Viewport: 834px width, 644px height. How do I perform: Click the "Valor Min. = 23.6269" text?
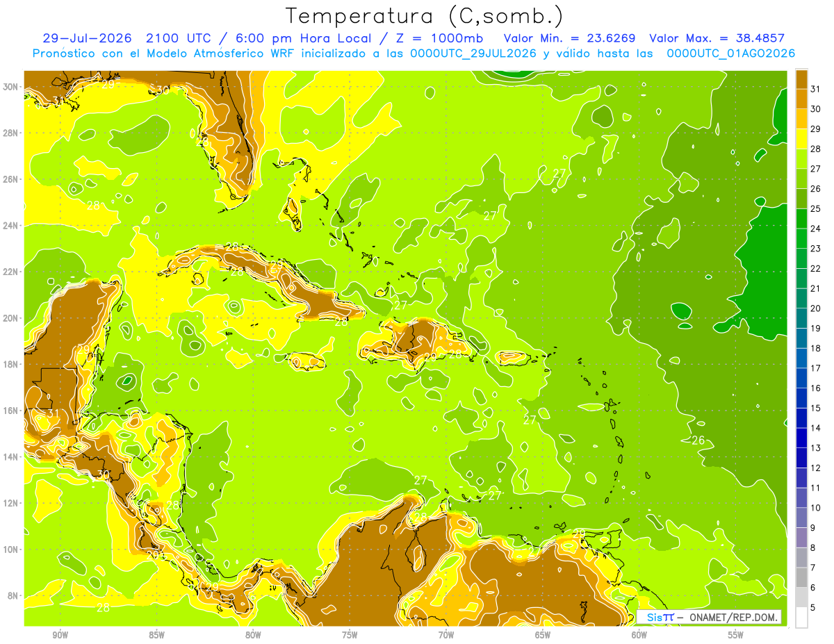569,38
